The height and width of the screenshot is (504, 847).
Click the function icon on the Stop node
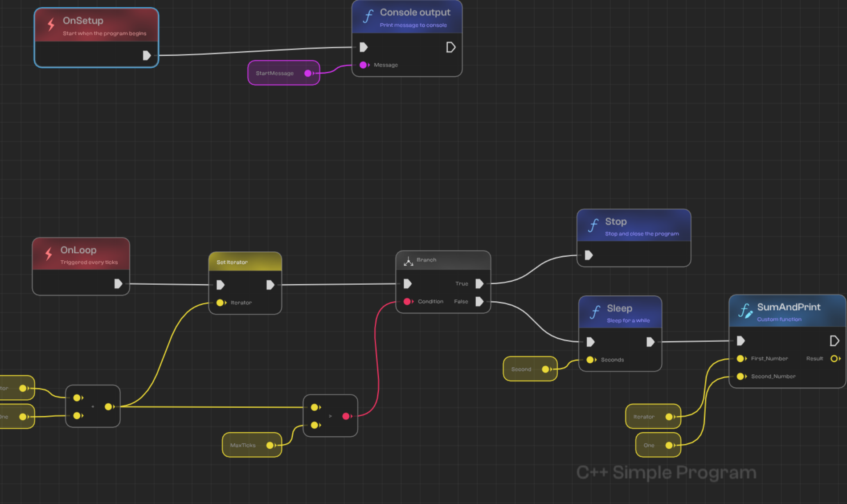tap(593, 225)
